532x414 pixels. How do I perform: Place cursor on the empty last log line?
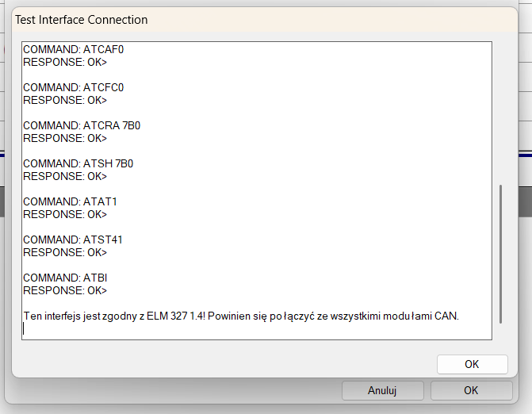[x=159, y=329]
